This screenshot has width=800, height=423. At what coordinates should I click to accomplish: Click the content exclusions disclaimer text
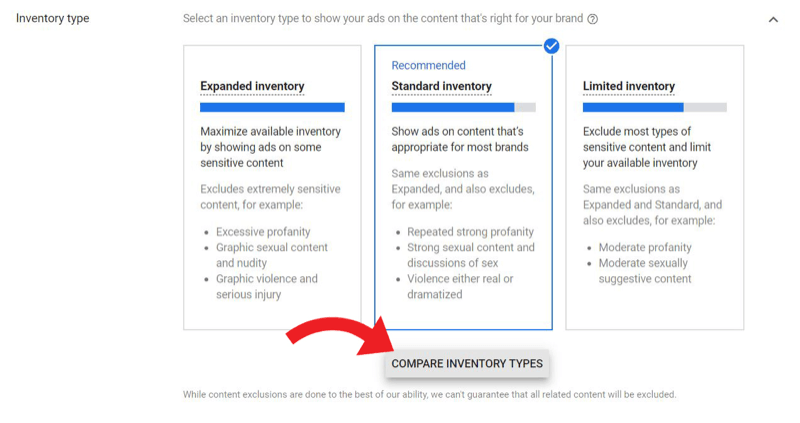429,394
